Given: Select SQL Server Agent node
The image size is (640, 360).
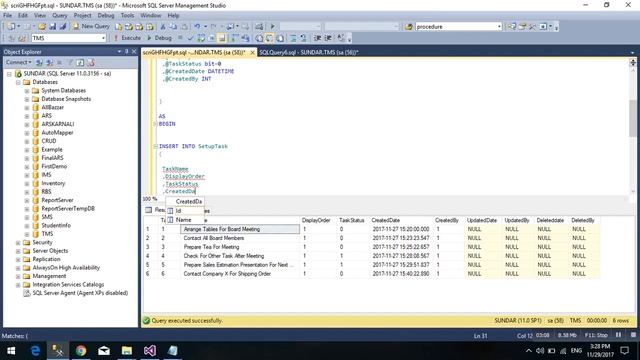Looking at the screenshot, I should pos(80,293).
